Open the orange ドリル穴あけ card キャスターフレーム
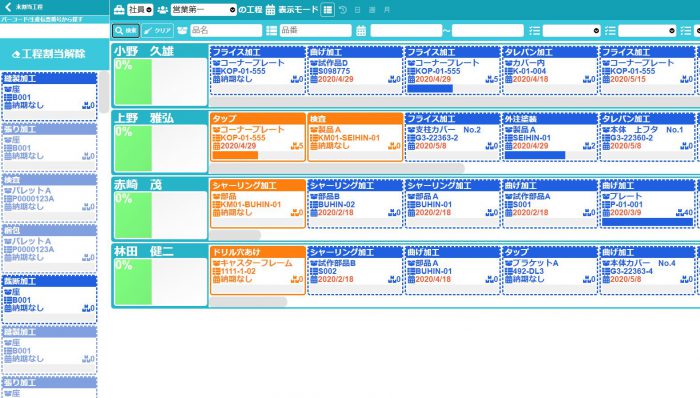Image resolution: width=700 pixels, height=398 pixels. click(258, 270)
